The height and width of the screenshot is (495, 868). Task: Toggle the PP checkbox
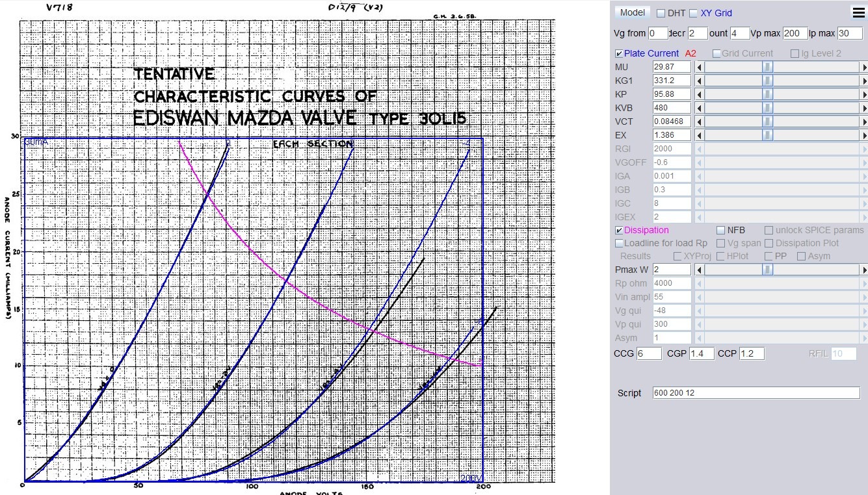click(x=769, y=256)
